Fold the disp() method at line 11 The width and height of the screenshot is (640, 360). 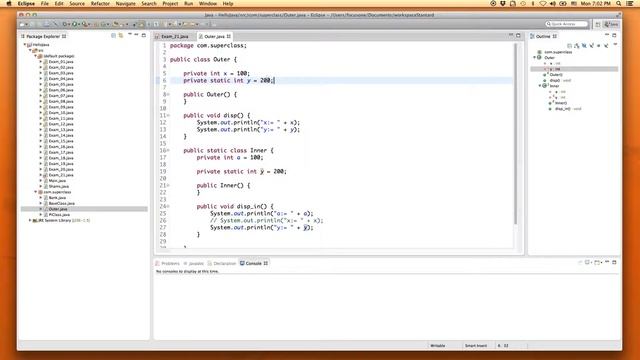(x=168, y=116)
